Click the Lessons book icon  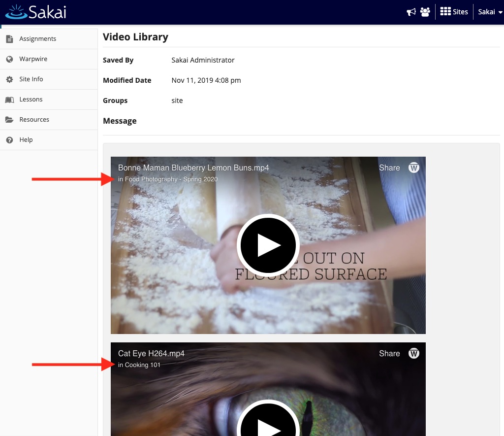(10, 100)
